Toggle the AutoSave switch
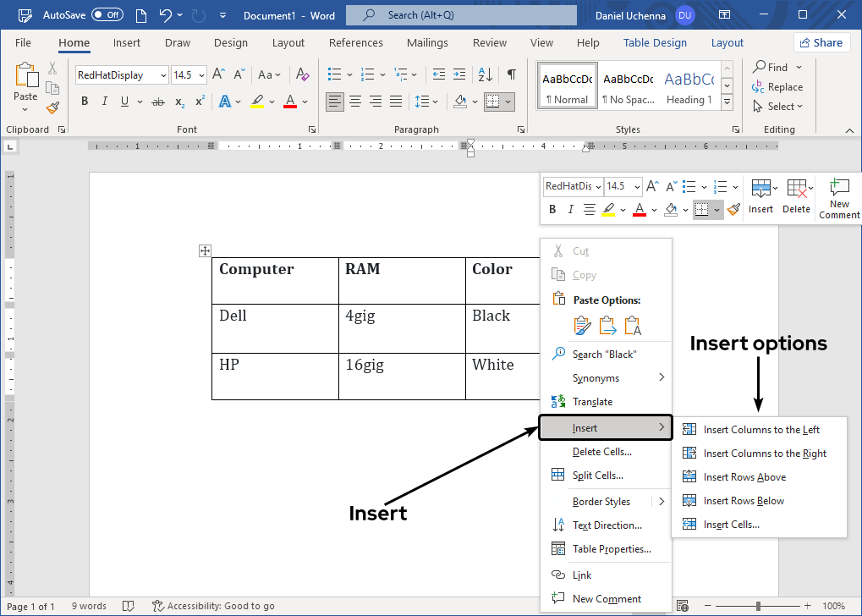This screenshot has width=862, height=616. [107, 15]
